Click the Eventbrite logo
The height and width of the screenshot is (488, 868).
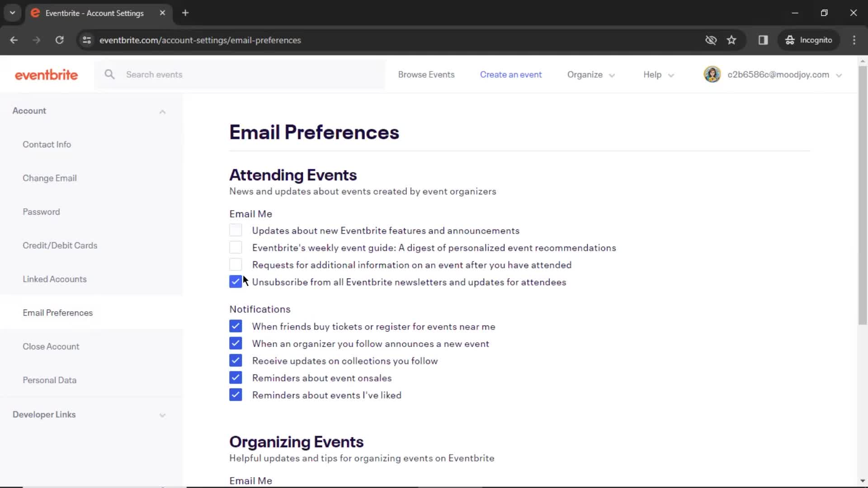click(x=46, y=75)
